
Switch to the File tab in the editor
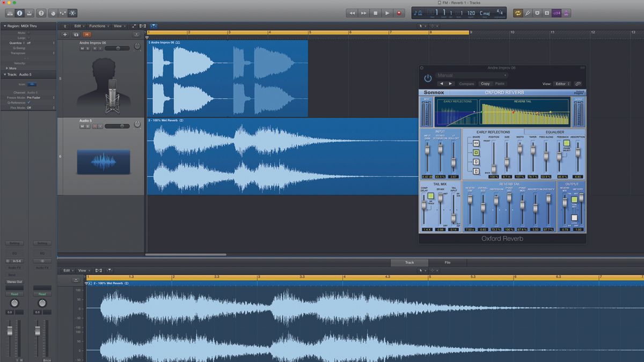[x=448, y=263]
